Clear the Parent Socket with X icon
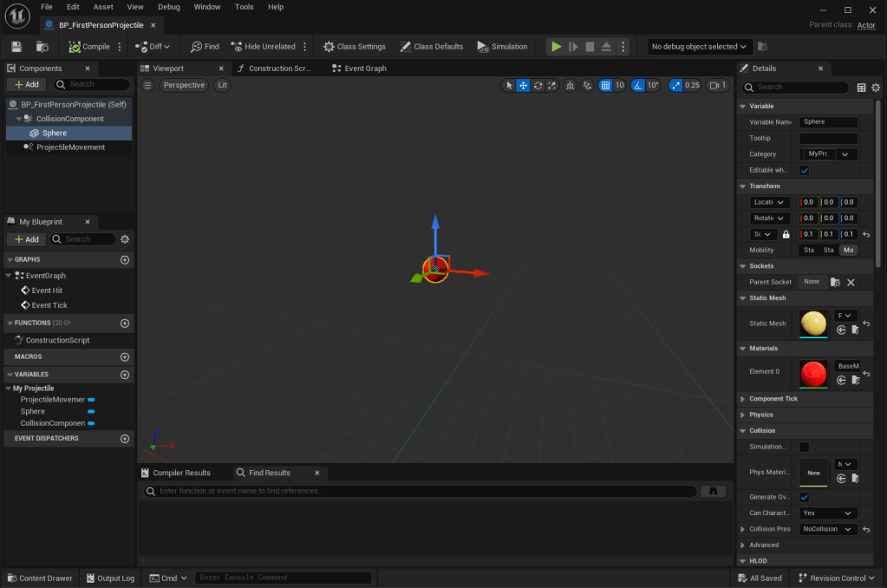Viewport: 887px width, 588px height. pyautogui.click(x=851, y=282)
